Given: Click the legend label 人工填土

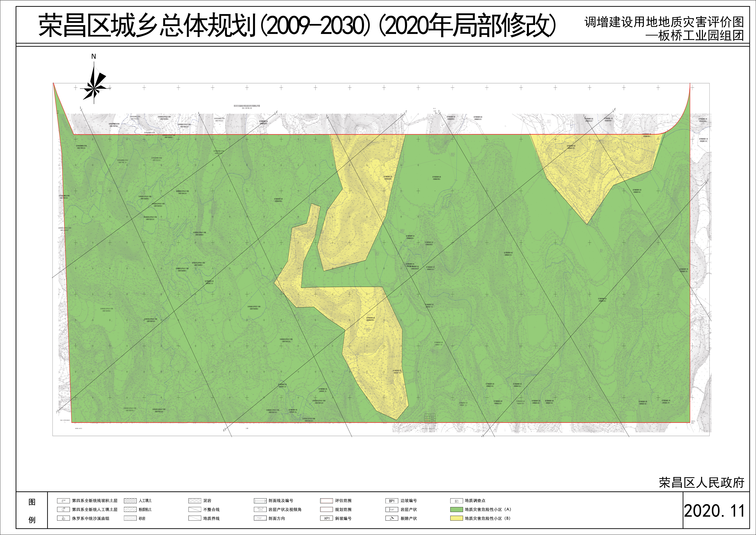Looking at the screenshot, I should pos(145,501).
